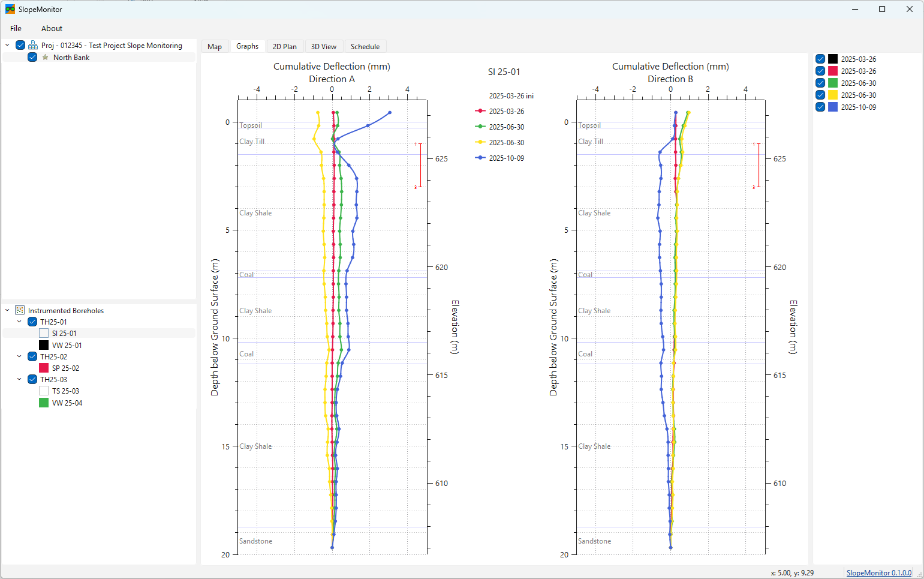Open the File menu
The height and width of the screenshot is (579, 924).
pyautogui.click(x=16, y=28)
